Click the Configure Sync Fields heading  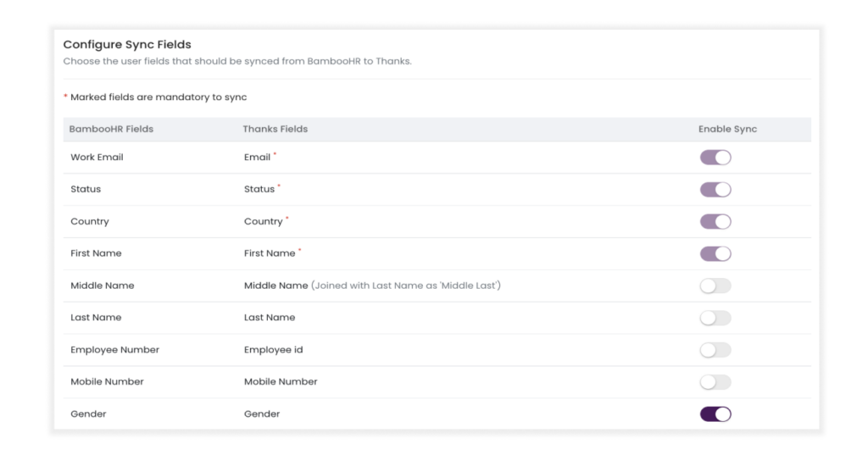[x=127, y=45]
